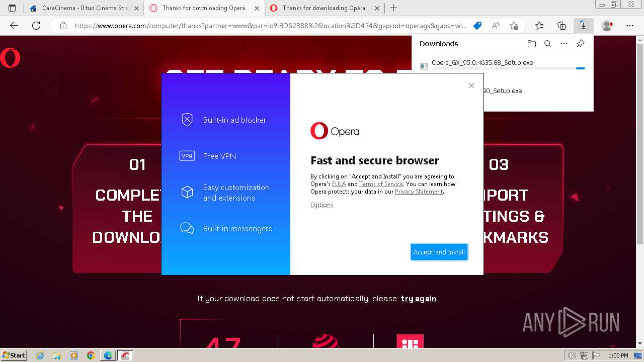Screen dimensions: 644x362
Task: Add this page to favorites
Action: tap(514, 26)
